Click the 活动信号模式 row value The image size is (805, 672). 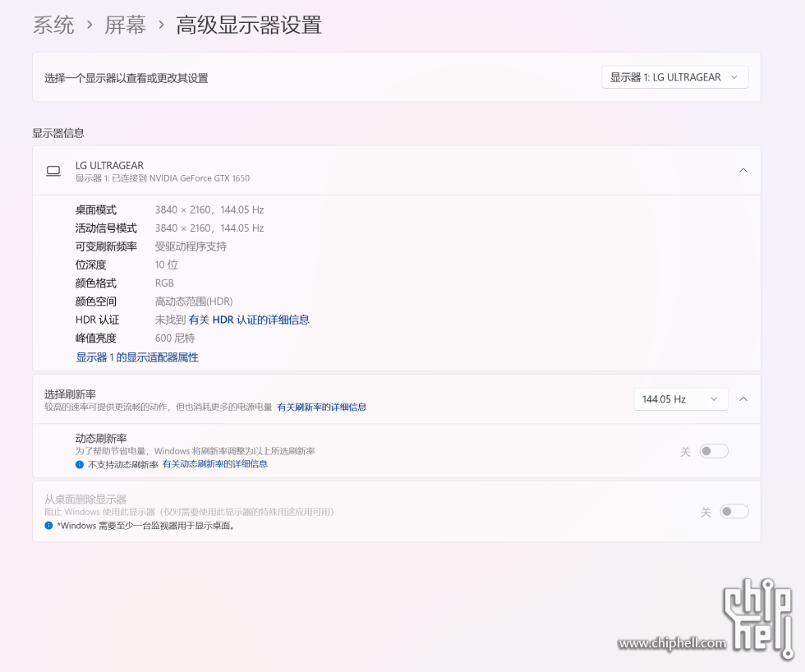209,228
